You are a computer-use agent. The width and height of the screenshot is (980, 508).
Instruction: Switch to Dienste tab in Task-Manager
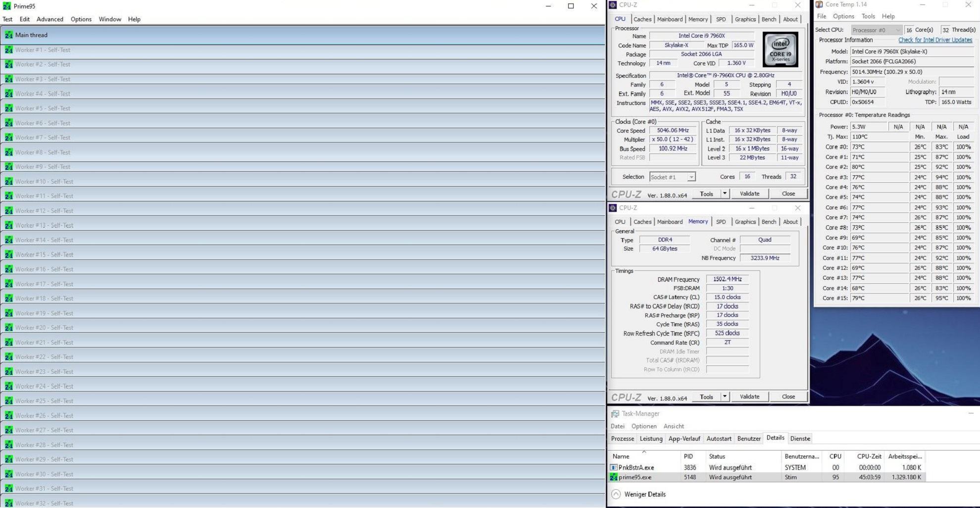(x=800, y=439)
